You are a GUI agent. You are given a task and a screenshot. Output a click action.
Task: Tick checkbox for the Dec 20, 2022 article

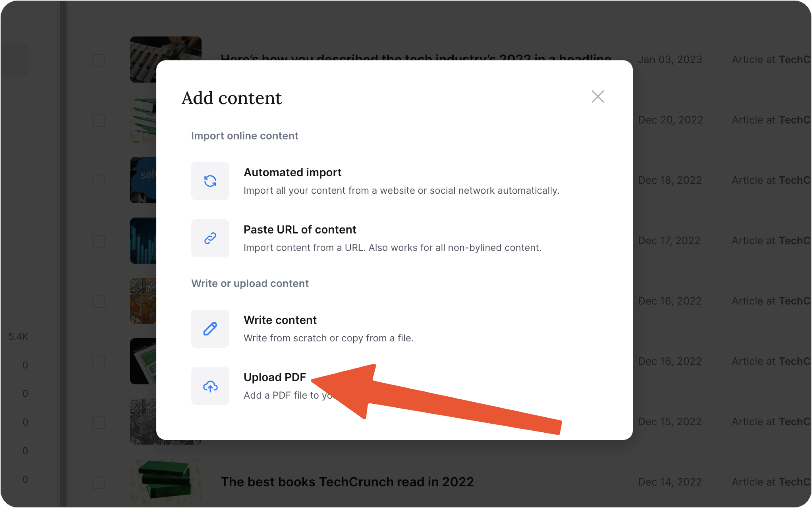point(98,121)
